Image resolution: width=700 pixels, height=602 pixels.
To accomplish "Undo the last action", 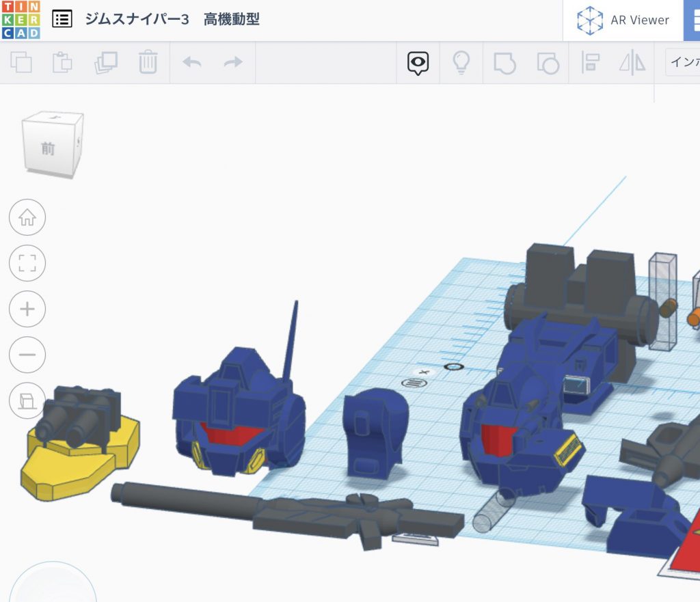I will pyautogui.click(x=192, y=62).
